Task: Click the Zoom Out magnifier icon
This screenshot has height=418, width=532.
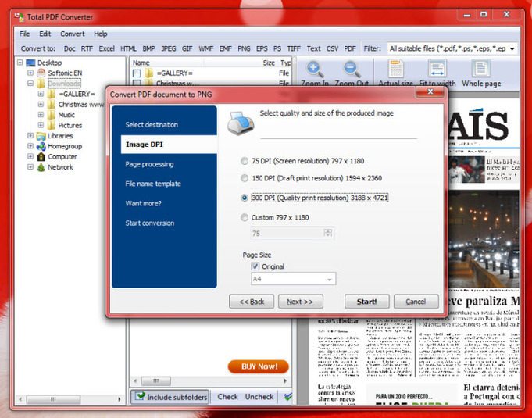Action: 352,69
